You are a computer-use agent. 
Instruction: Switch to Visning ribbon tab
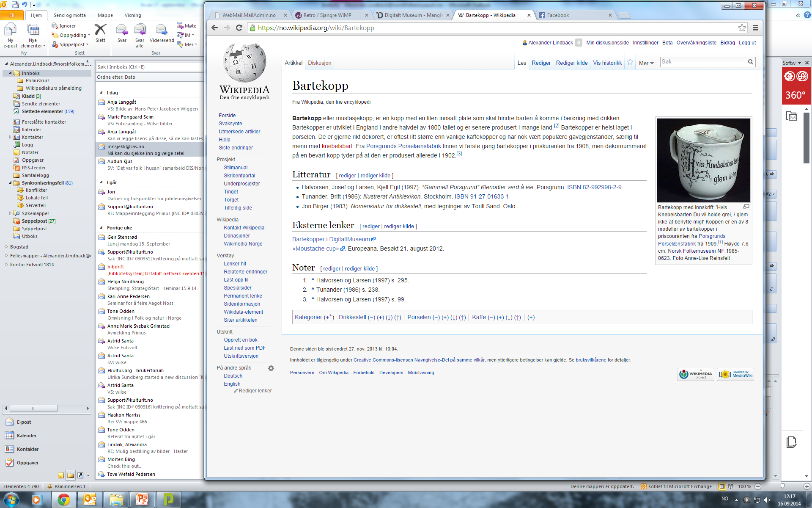[133, 15]
